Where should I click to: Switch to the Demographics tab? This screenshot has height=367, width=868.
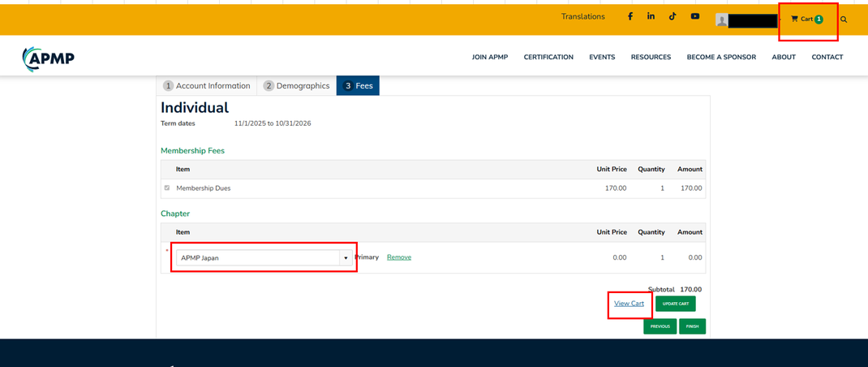pyautogui.click(x=297, y=86)
